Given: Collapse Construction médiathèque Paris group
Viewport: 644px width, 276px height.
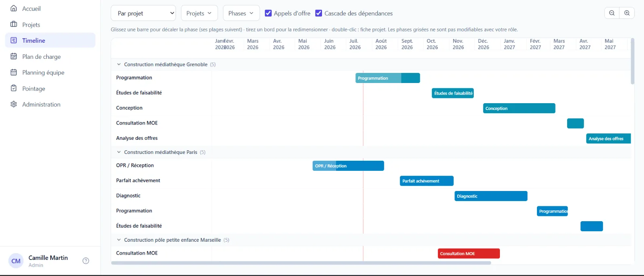Looking at the screenshot, I should point(119,152).
